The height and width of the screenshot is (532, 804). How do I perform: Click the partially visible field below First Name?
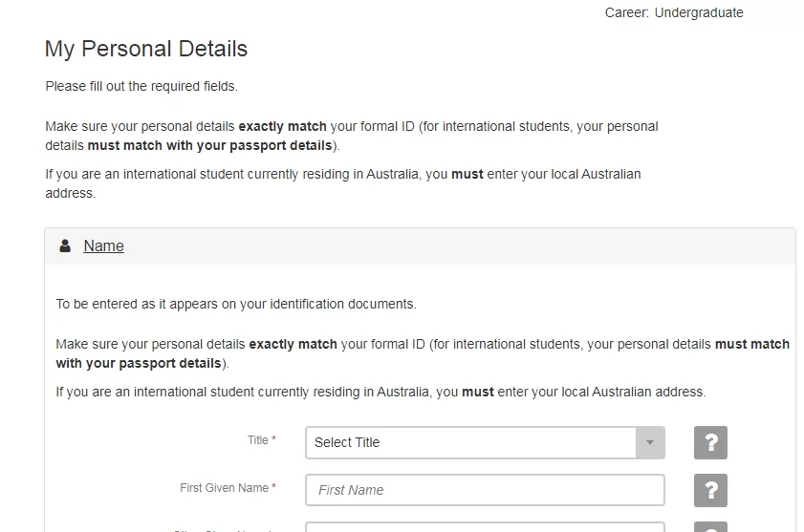[x=485, y=527]
